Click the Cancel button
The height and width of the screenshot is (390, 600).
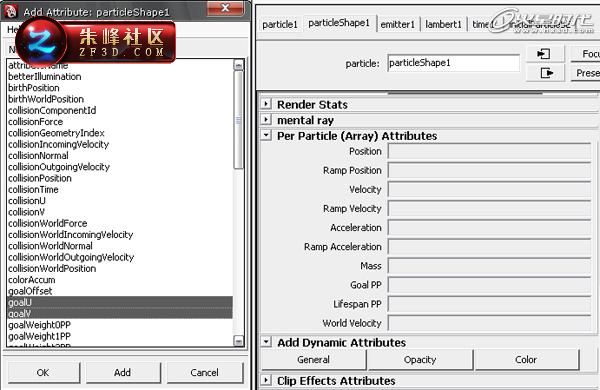pyautogui.click(x=205, y=372)
